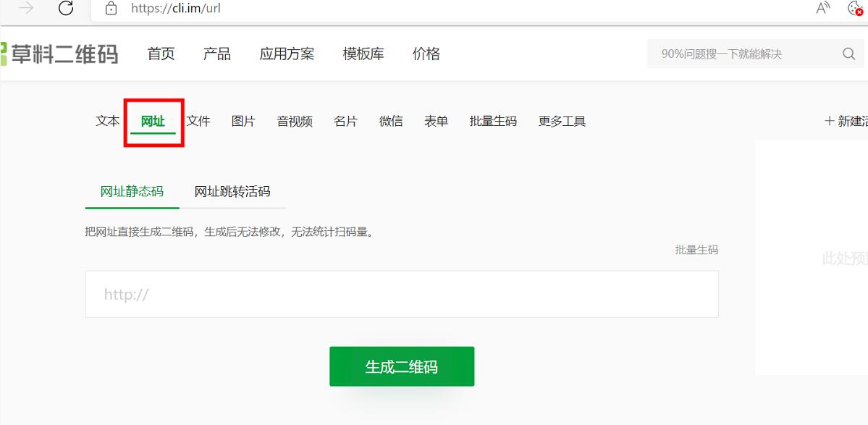Click the browser forward arrow
This screenshot has width=868, height=425.
pos(27,9)
